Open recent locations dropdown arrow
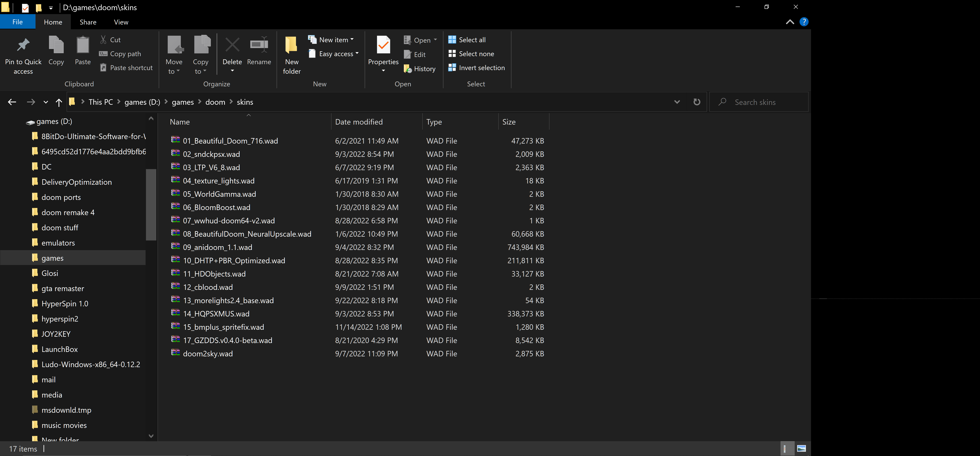 point(46,102)
